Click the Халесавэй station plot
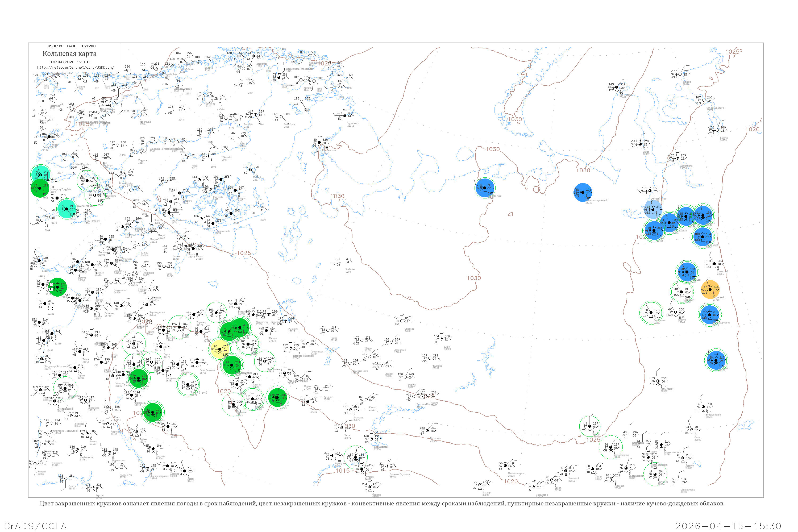Image resolution: width=798 pixels, height=532 pixels. tap(714, 264)
